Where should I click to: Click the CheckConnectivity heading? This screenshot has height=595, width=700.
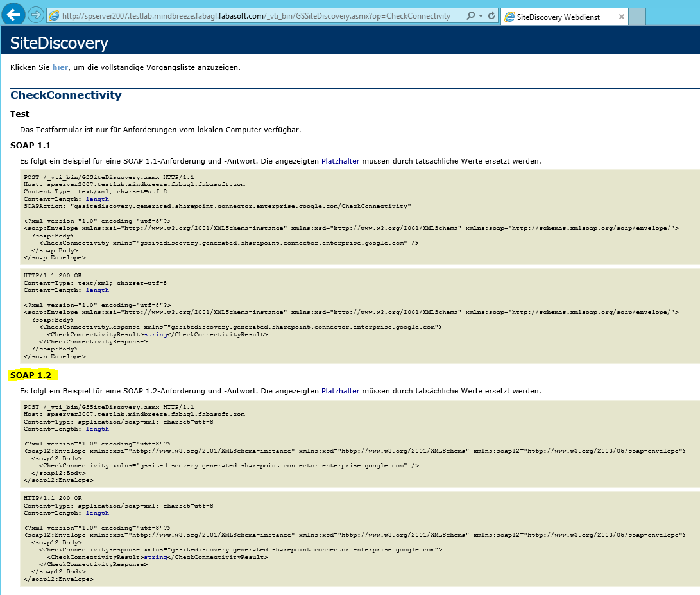[65, 95]
